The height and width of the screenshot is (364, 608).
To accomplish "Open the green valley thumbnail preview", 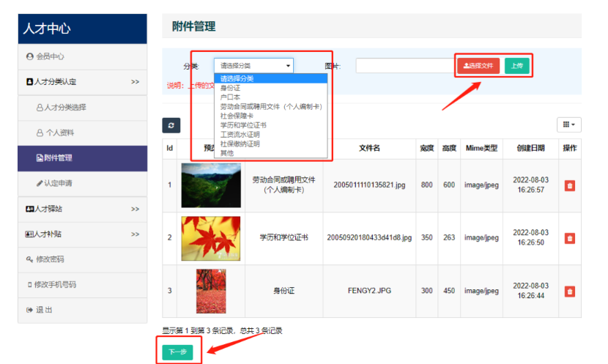I will [211, 185].
